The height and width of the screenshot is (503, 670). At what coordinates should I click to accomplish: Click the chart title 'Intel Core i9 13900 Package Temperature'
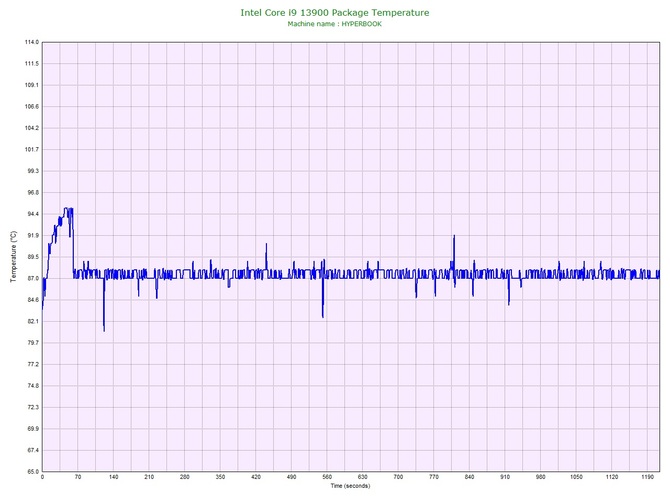[335, 13]
